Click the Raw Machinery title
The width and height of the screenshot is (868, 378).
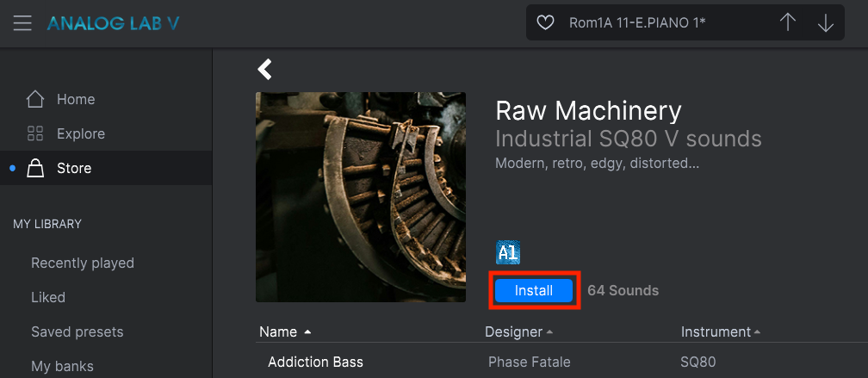[588, 111]
